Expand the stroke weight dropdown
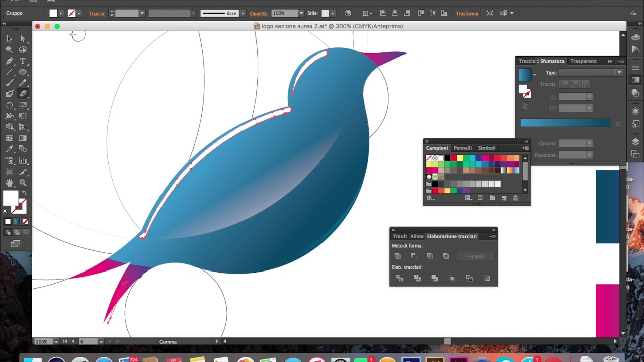This screenshot has height=362, width=644. pos(142,13)
